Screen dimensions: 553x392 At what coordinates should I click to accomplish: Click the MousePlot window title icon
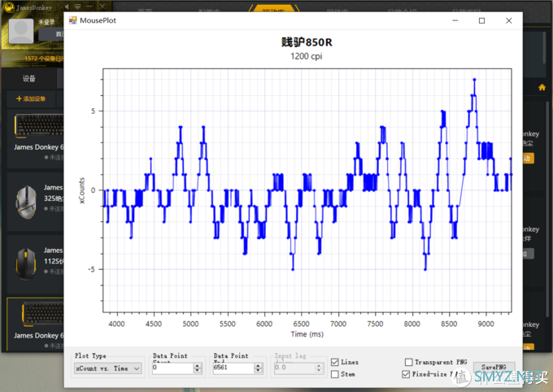[73, 20]
